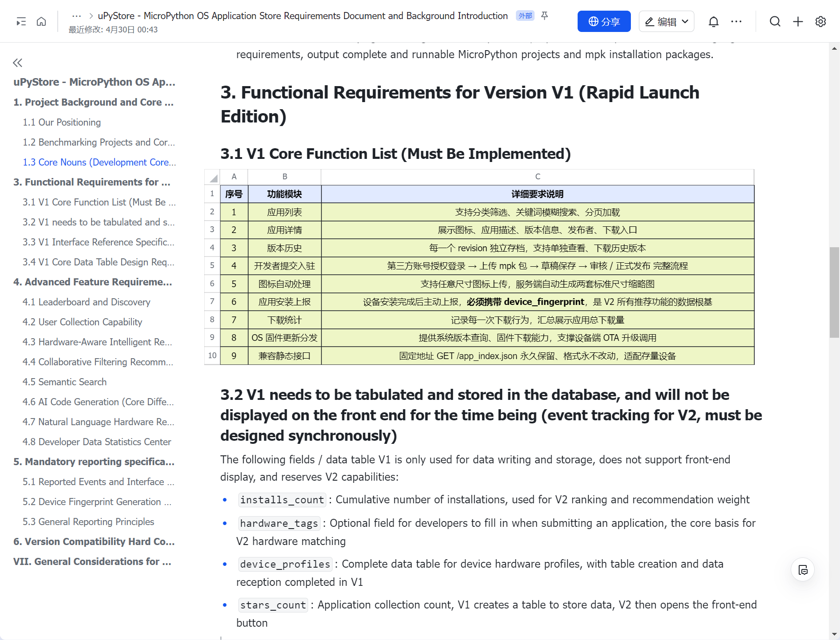Jump to 1.3 Core Nouns section
Viewport: 840px width, 640px height.
[x=99, y=162]
